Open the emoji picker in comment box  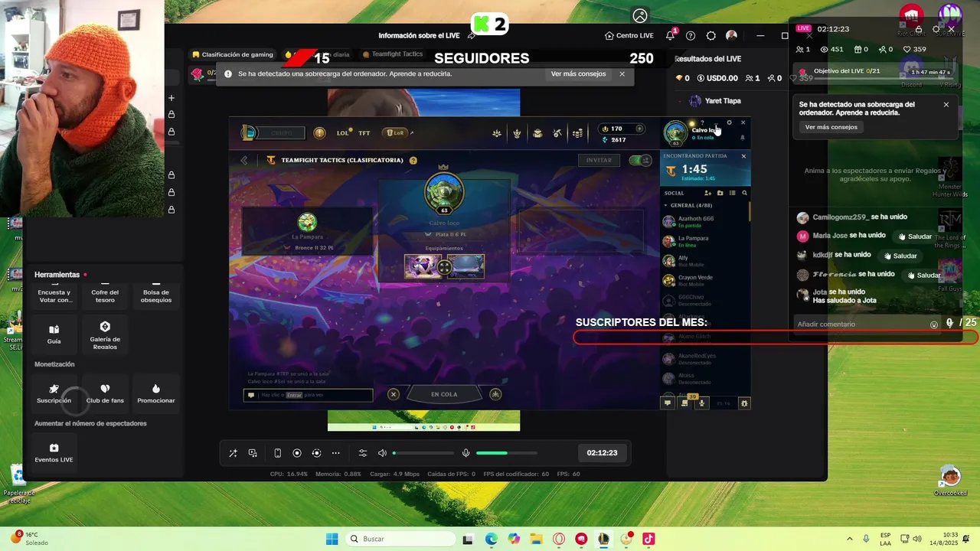tap(934, 324)
